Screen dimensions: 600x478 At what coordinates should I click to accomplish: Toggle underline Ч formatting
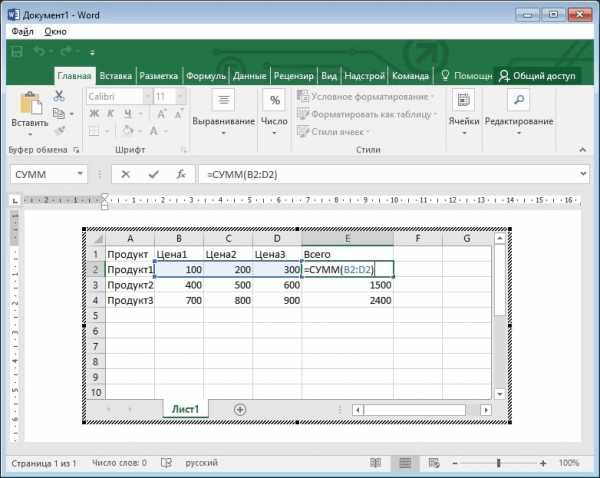pos(128,114)
